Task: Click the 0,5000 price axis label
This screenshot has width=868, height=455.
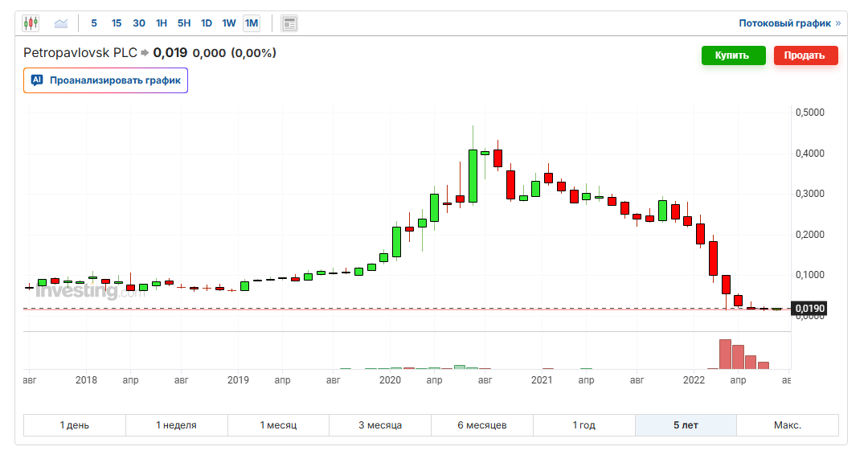Action: 810,113
